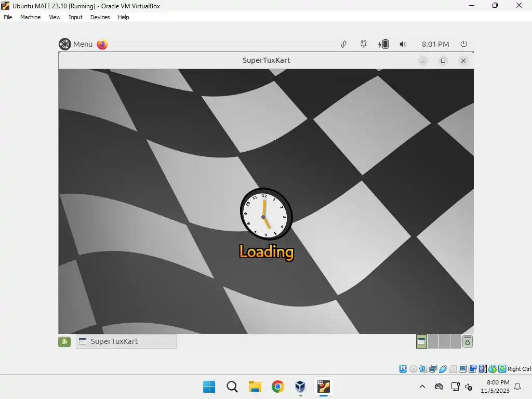Click the display settings status icon

click(x=462, y=369)
